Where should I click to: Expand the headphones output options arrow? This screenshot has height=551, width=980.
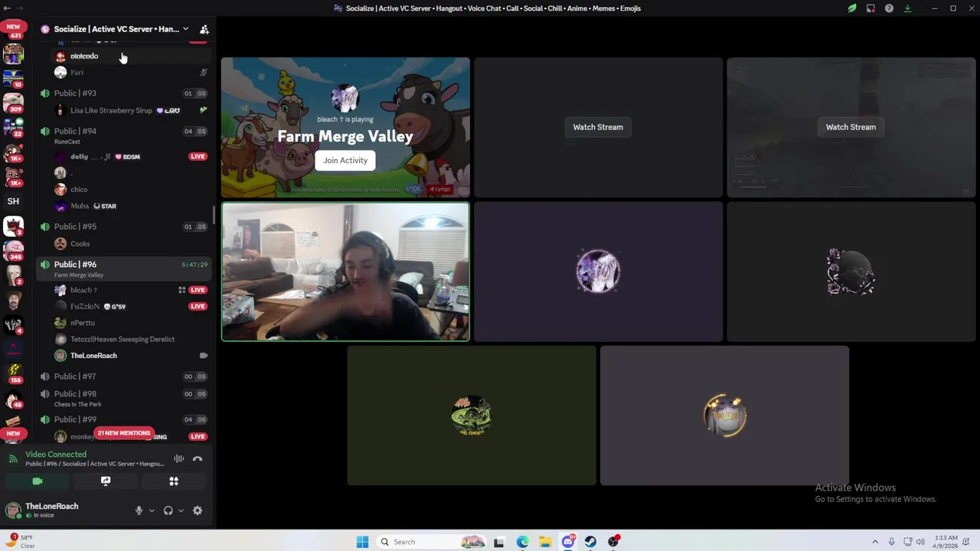click(x=181, y=510)
